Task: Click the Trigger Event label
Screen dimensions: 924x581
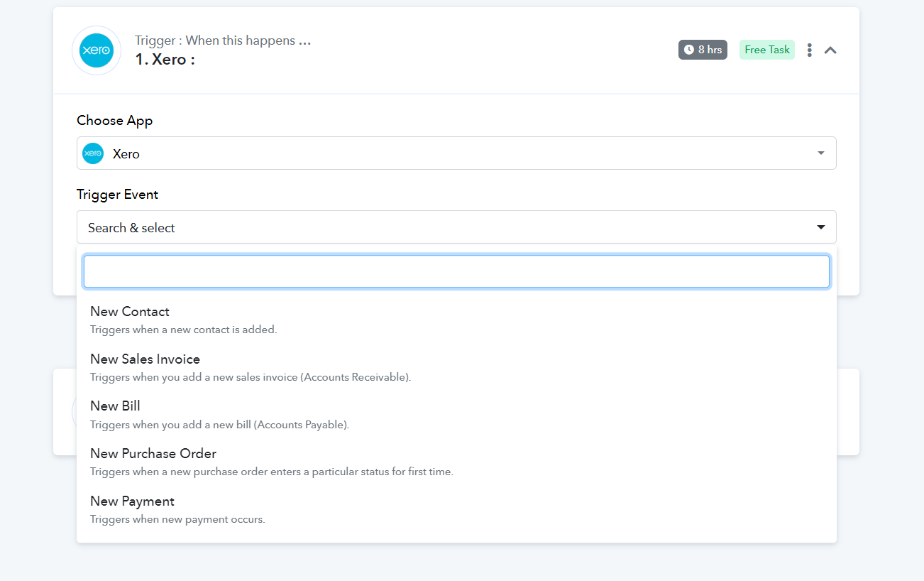Action: [x=117, y=195]
